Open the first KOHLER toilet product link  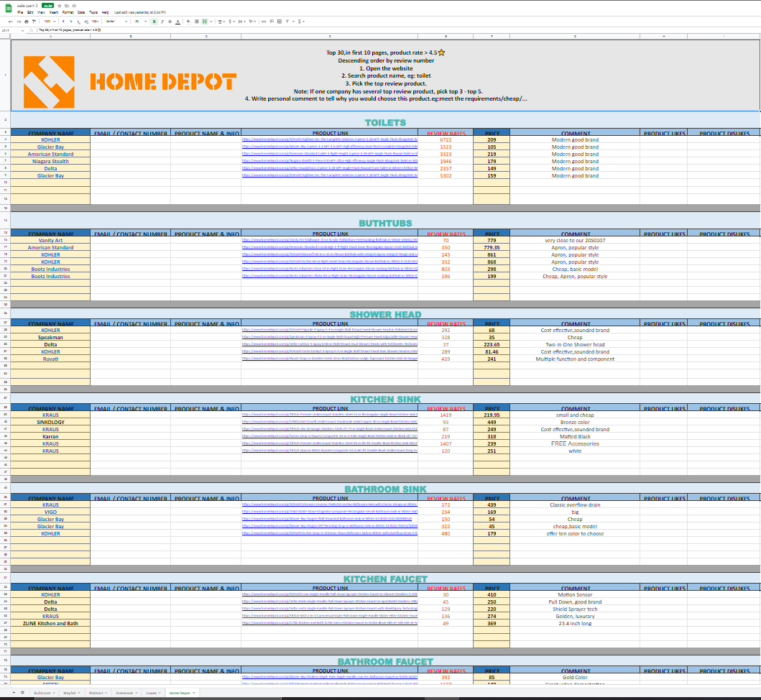pos(330,139)
